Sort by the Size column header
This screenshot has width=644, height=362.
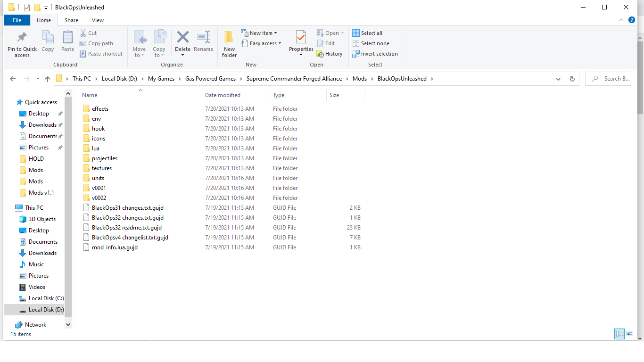[345, 95]
